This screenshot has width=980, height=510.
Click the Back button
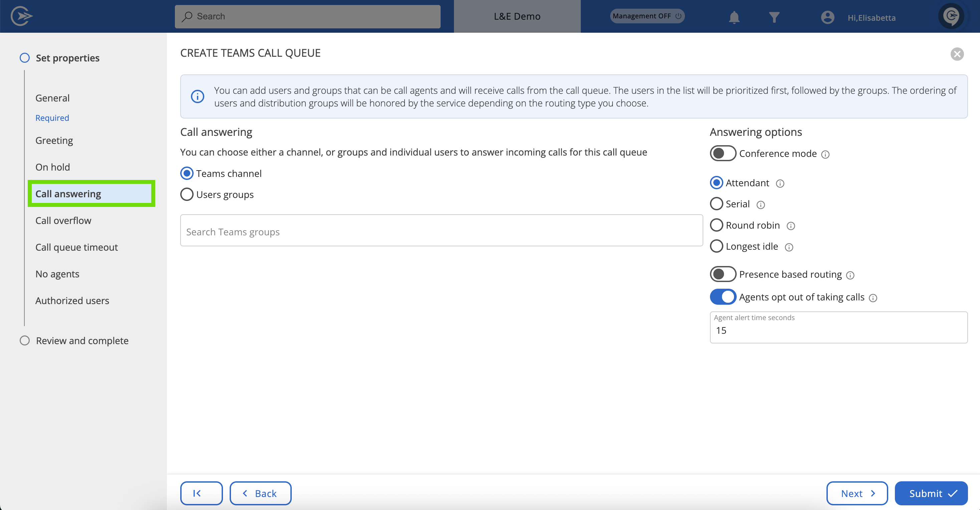pos(261,493)
